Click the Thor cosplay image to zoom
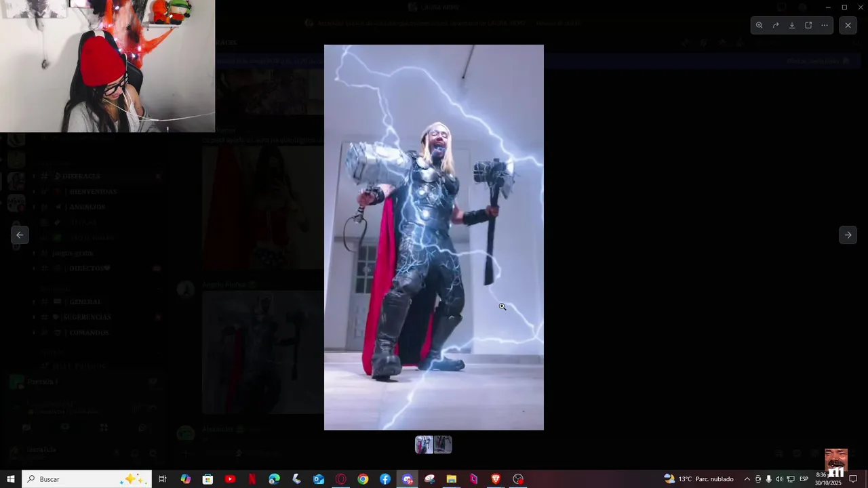Viewport: 868px width, 488px height. coord(434,237)
